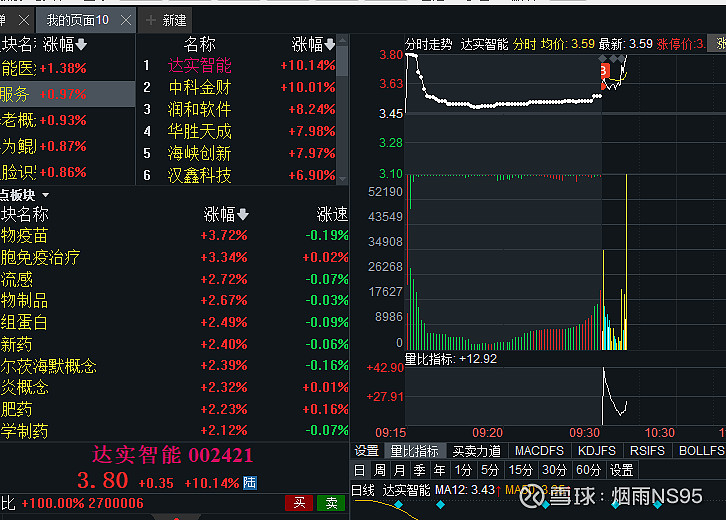Open 物制品 hot sector row
This screenshot has height=520, width=726.
[174, 301]
